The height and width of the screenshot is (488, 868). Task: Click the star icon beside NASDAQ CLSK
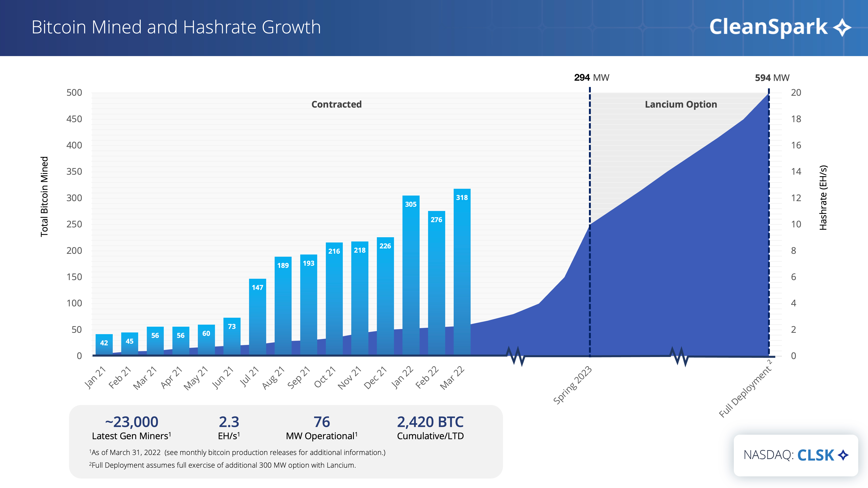[x=843, y=455]
